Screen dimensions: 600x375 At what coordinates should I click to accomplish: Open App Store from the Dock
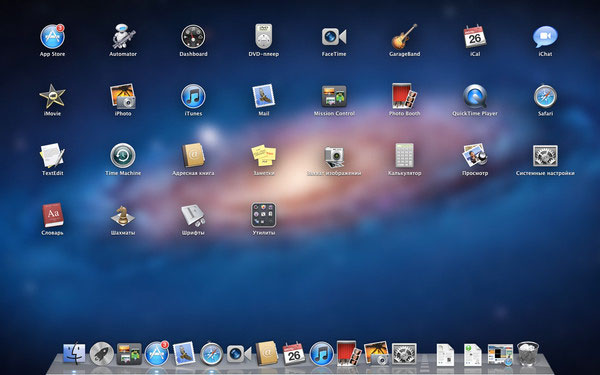(x=157, y=354)
